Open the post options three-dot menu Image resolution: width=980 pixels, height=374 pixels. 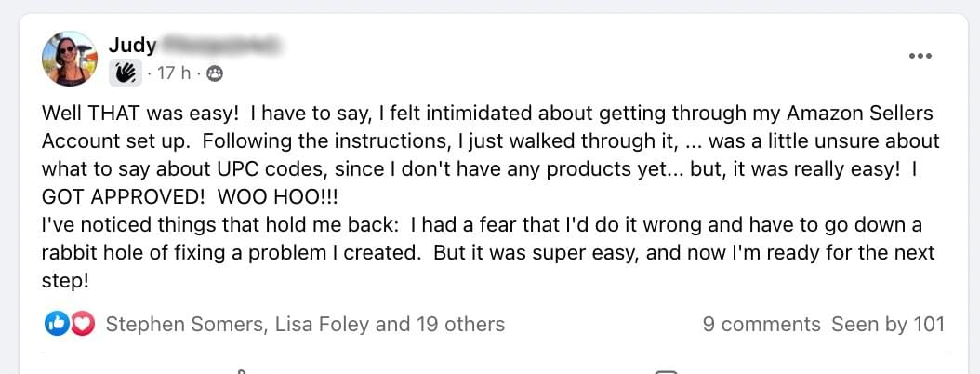tap(920, 56)
